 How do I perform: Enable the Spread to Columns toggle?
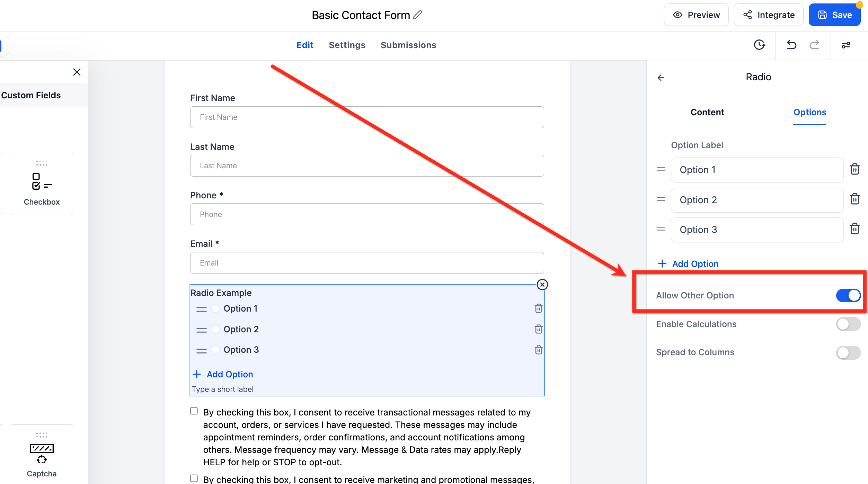[848, 352]
